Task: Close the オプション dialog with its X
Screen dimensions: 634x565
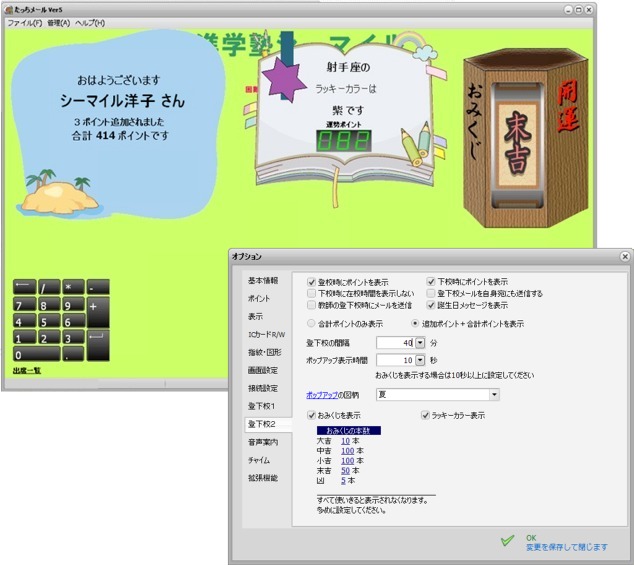Action: tap(624, 257)
